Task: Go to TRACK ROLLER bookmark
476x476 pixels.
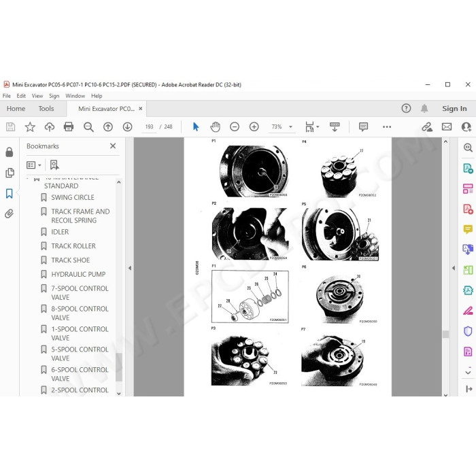Action: click(x=73, y=246)
